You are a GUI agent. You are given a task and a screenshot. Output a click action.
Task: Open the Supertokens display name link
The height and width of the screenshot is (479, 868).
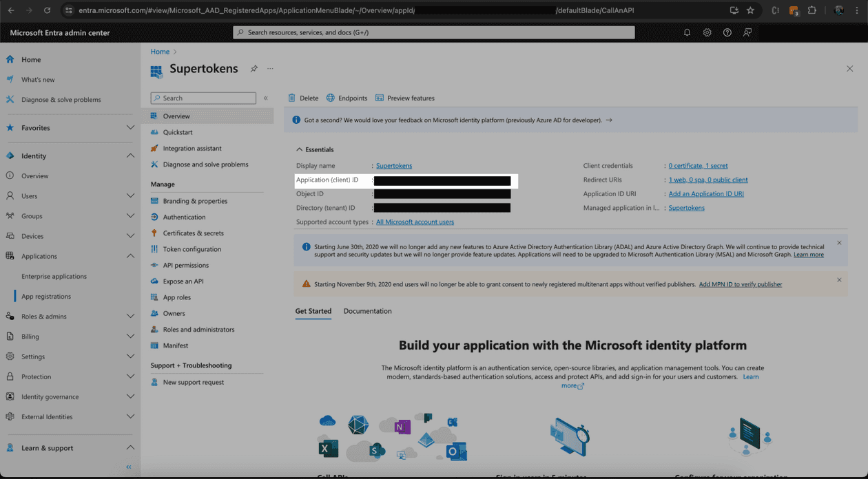pos(393,165)
